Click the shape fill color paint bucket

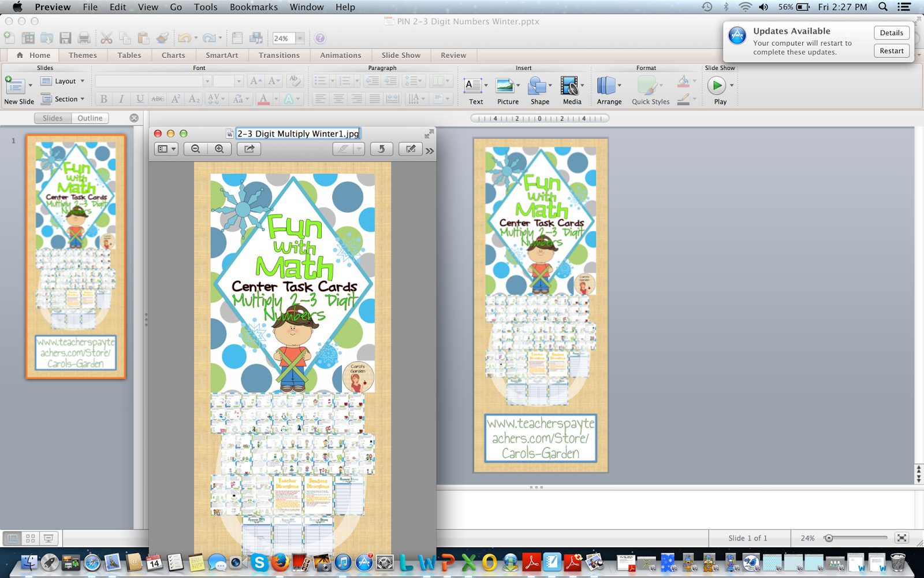683,81
